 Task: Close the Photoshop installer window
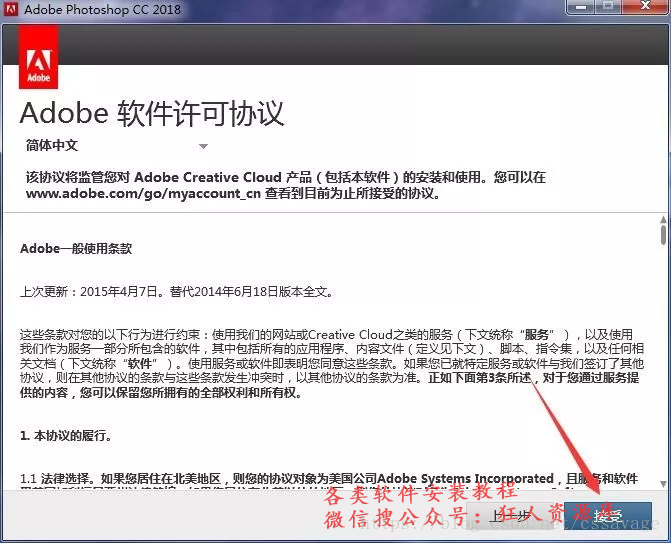pyautogui.click(x=645, y=7)
